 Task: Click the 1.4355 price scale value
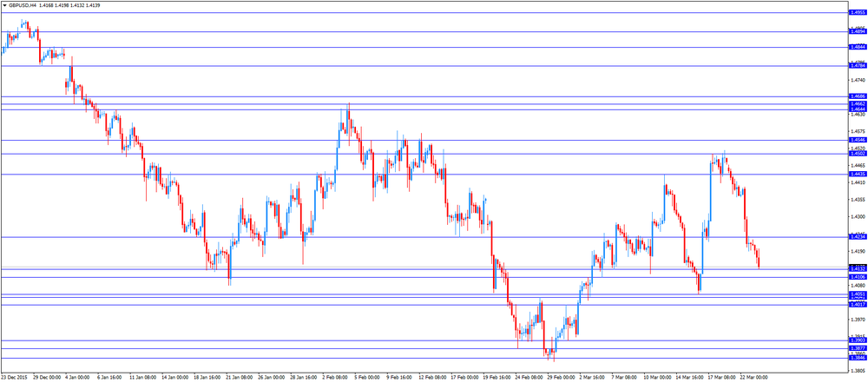[x=858, y=200]
